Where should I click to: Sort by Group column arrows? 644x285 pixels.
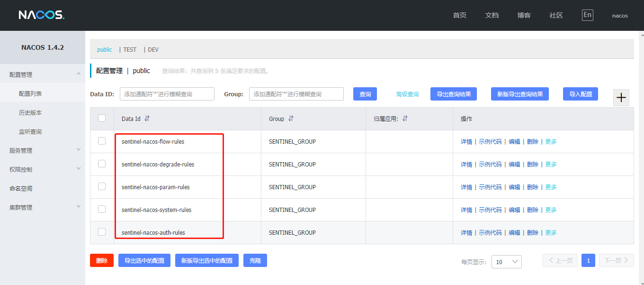291,119
